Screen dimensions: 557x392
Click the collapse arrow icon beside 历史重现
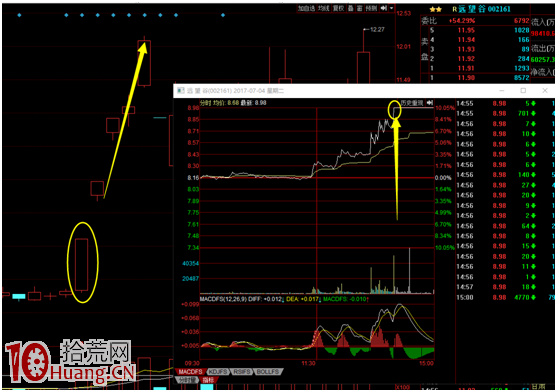(429, 103)
